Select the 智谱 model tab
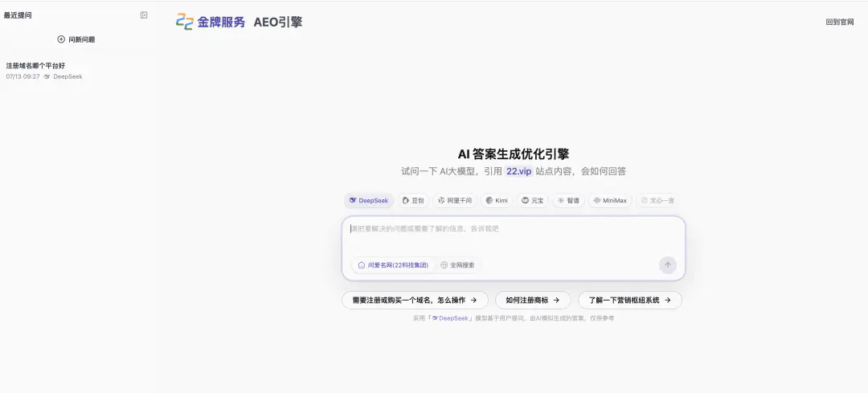The width and height of the screenshot is (868, 393). (568, 200)
